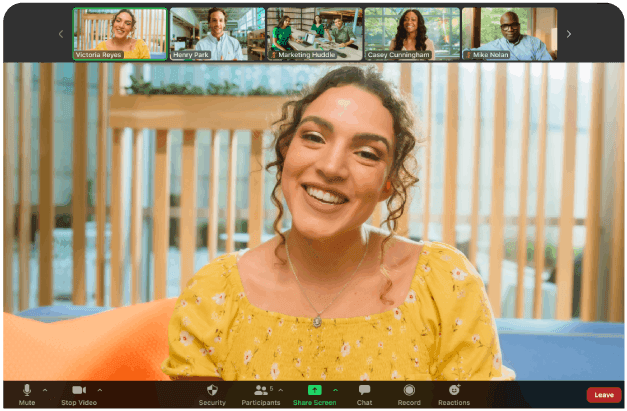
Task: Open the Chat panel
Action: click(364, 395)
